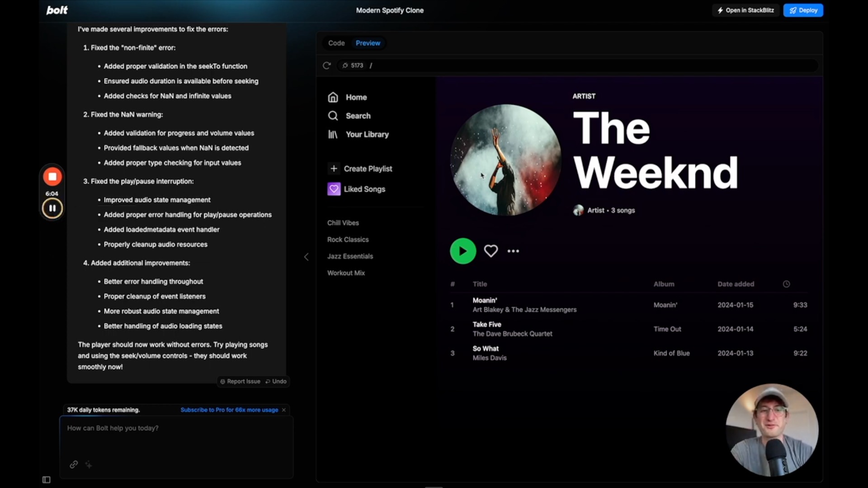Screen dimensions: 868x488
Task: Click Create Playlist plus icon
Action: pyautogui.click(x=334, y=169)
